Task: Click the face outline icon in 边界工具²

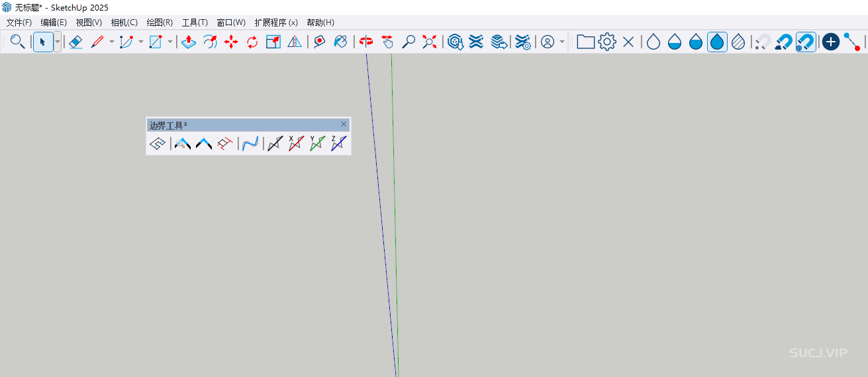Action: [x=157, y=144]
